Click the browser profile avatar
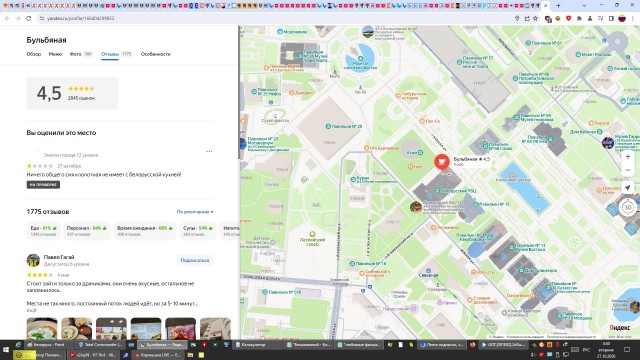This screenshot has height=360, width=640. coord(622,18)
